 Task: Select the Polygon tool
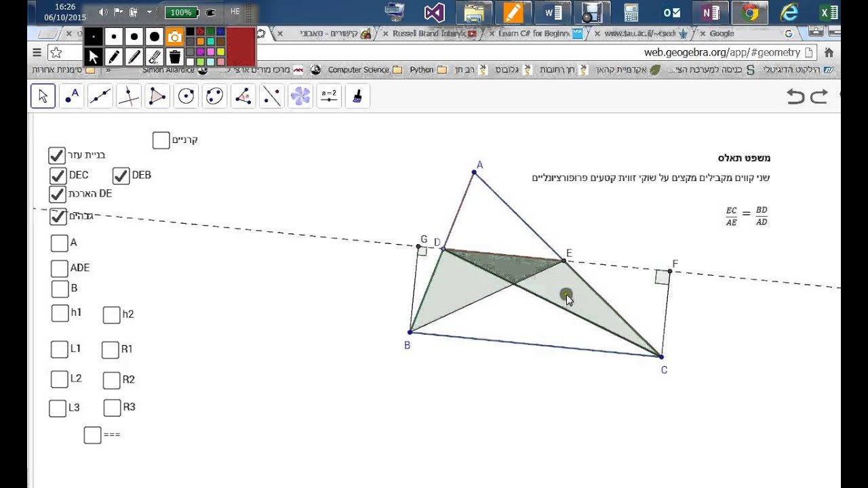pyautogui.click(x=157, y=96)
